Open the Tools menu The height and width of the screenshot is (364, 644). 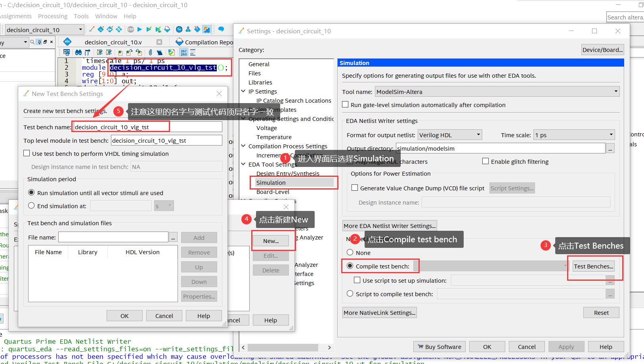81,16
